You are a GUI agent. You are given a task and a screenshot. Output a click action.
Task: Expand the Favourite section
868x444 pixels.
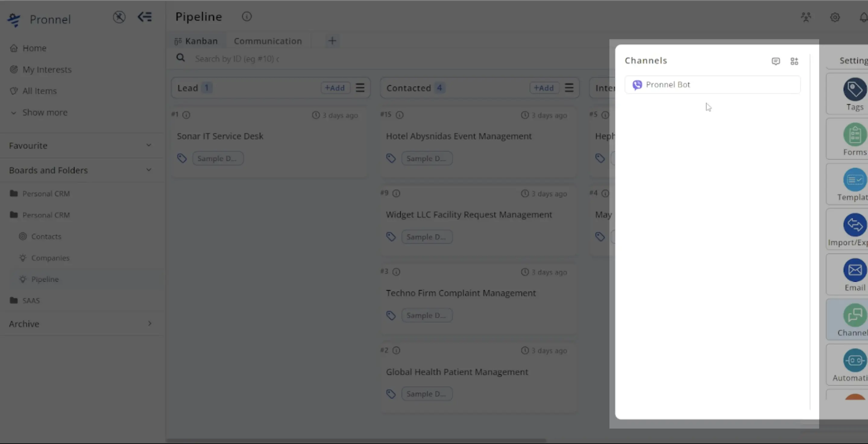[149, 145]
